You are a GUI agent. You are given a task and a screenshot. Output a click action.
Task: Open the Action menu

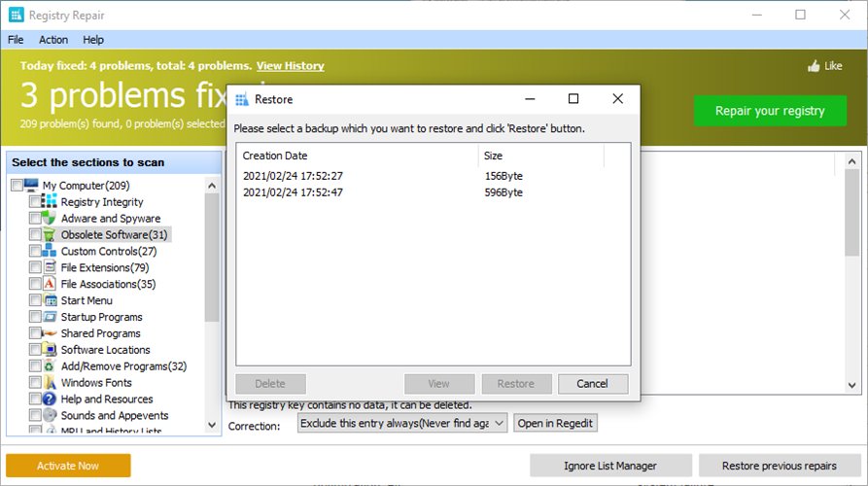(53, 40)
